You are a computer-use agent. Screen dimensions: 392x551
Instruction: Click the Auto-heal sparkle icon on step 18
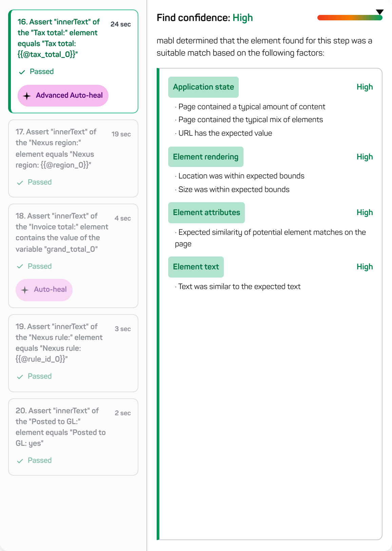point(25,290)
